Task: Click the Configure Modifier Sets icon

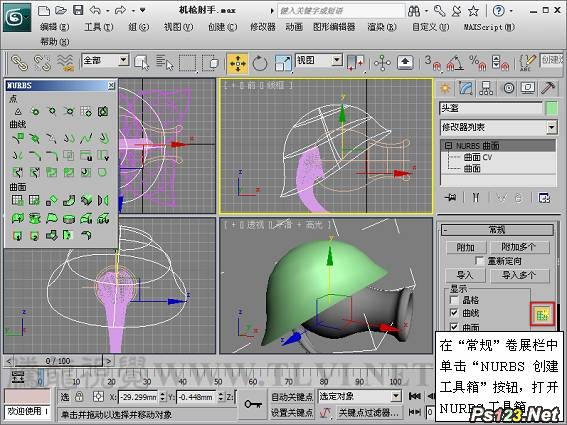Action: tap(544, 198)
